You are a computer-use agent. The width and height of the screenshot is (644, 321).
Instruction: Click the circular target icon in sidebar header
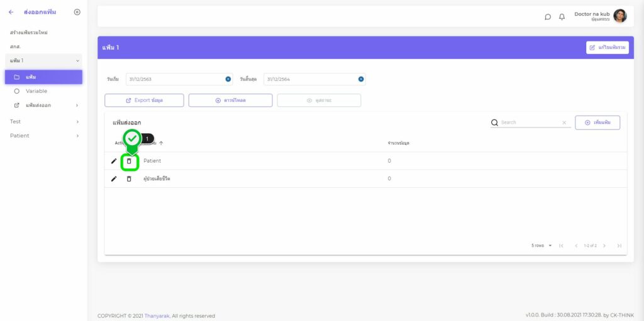(x=77, y=12)
